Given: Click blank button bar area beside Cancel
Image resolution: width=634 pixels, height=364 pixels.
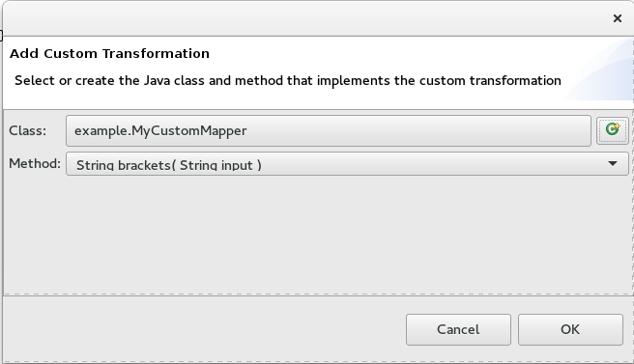Looking at the screenshot, I should 202,329.
